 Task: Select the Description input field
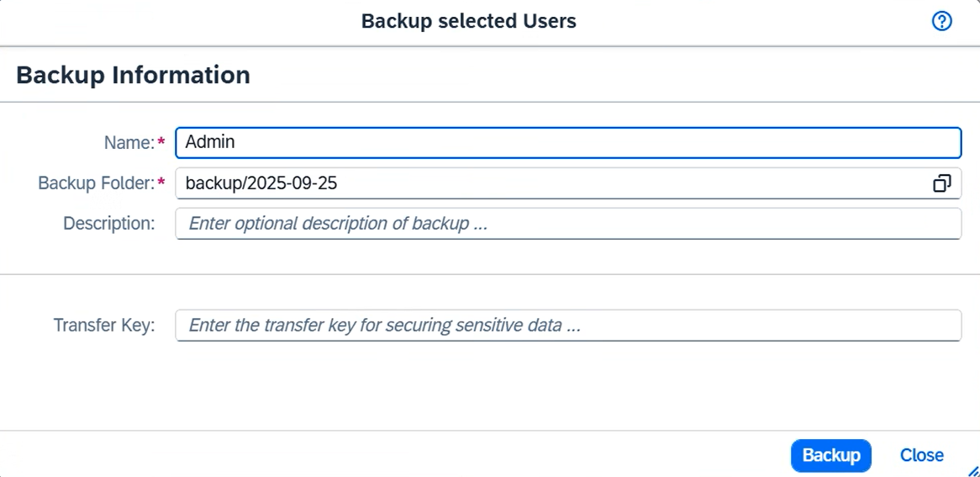click(567, 224)
